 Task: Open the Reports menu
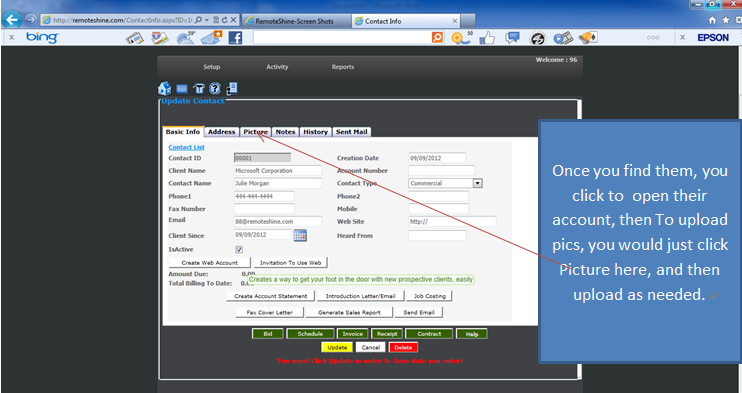point(343,67)
